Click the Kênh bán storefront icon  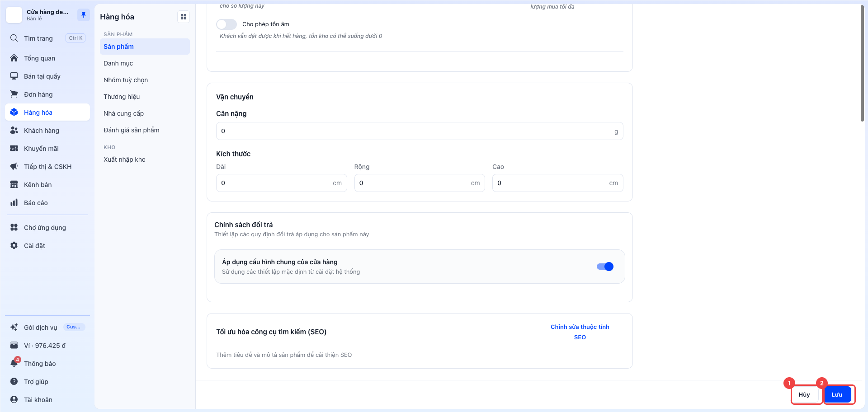click(14, 185)
